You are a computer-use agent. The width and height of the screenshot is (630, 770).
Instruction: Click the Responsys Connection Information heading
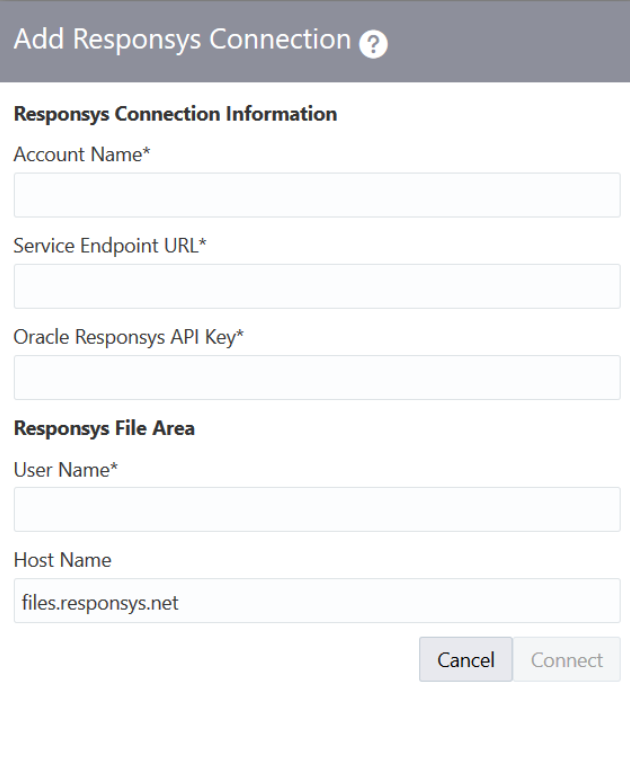pos(175,114)
